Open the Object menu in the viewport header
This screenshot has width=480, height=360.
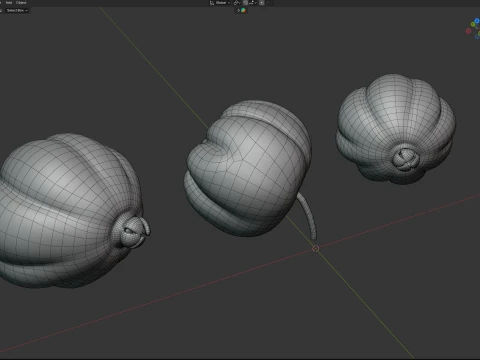pos(21,3)
